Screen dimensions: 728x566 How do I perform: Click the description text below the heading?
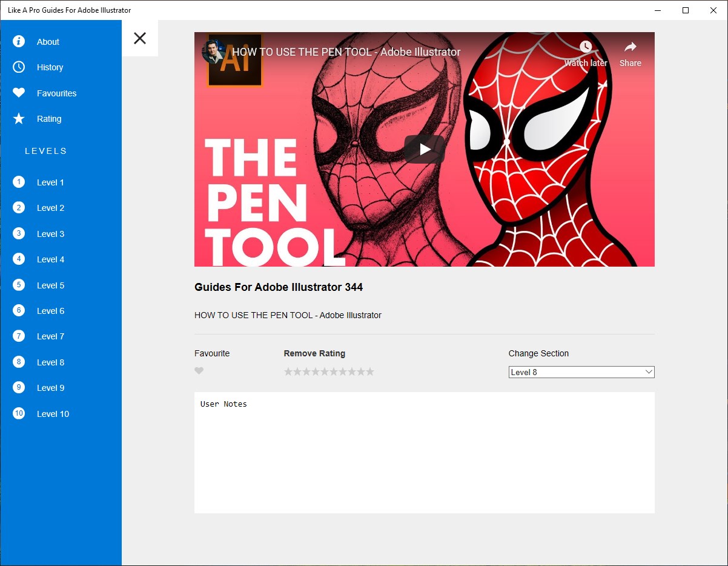[x=288, y=315]
